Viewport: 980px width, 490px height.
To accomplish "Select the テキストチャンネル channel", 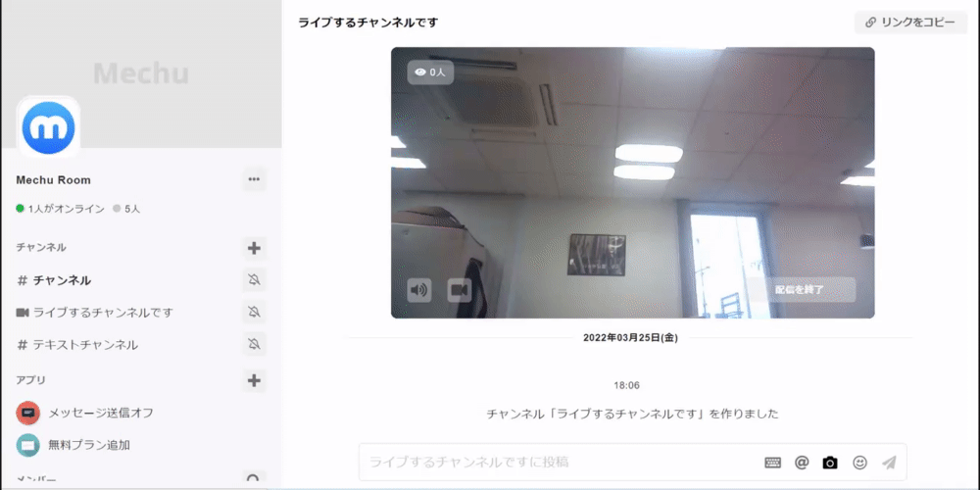I will pos(85,345).
